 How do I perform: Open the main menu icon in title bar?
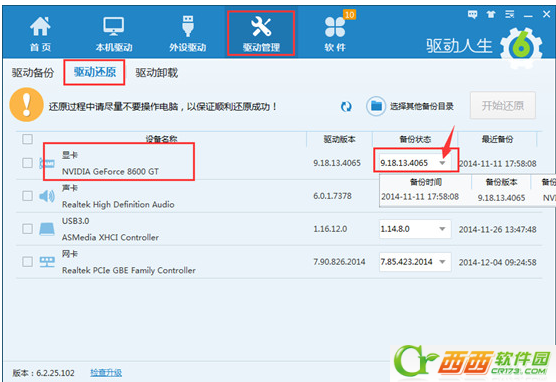[510, 15]
